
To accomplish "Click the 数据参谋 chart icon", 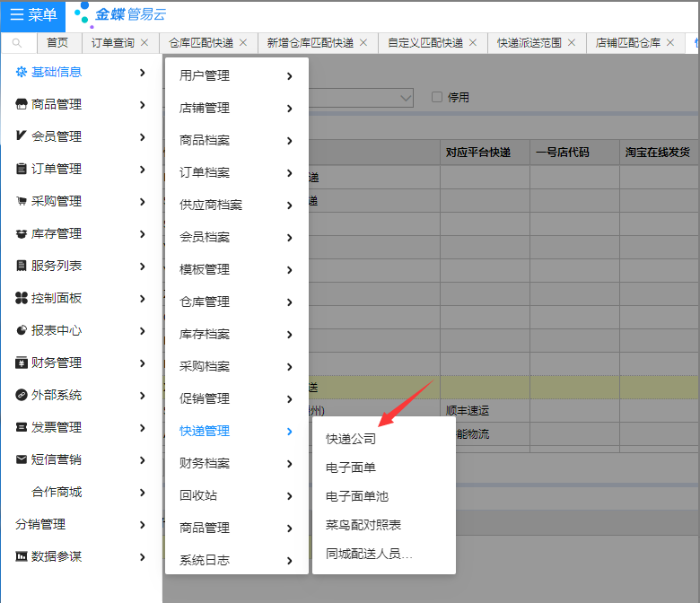I will coord(22,556).
